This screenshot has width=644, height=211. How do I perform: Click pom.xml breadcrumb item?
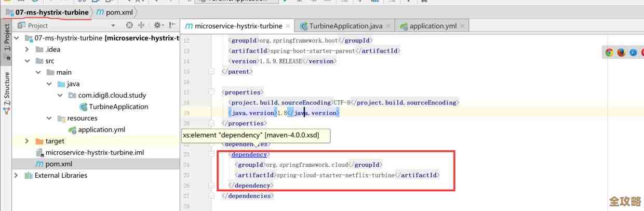pos(114,11)
